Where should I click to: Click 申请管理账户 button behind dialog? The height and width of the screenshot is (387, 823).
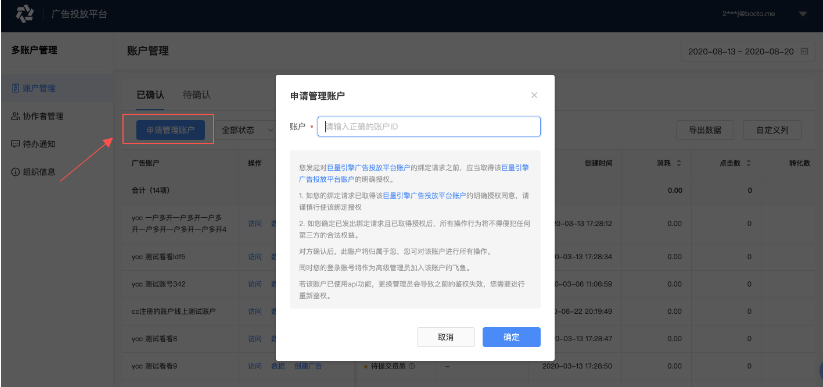click(x=170, y=130)
